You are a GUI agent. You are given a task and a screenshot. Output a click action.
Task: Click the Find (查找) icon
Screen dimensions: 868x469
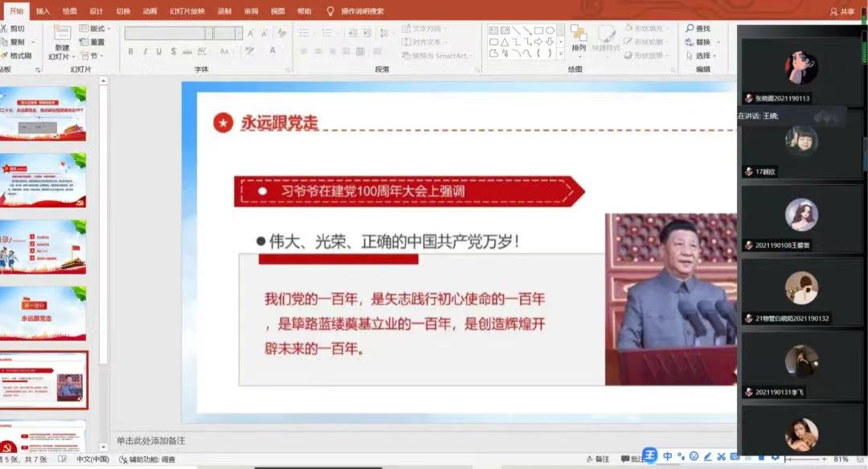698,28
